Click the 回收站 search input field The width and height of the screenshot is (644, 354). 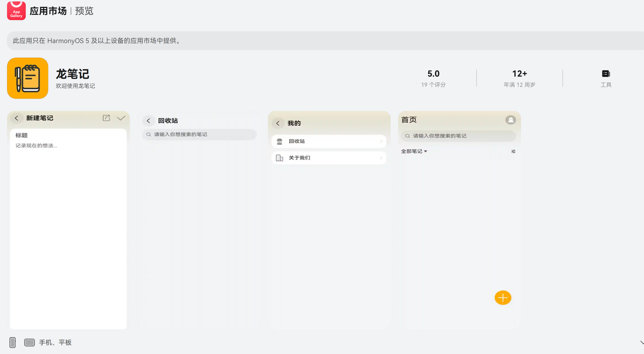click(199, 134)
